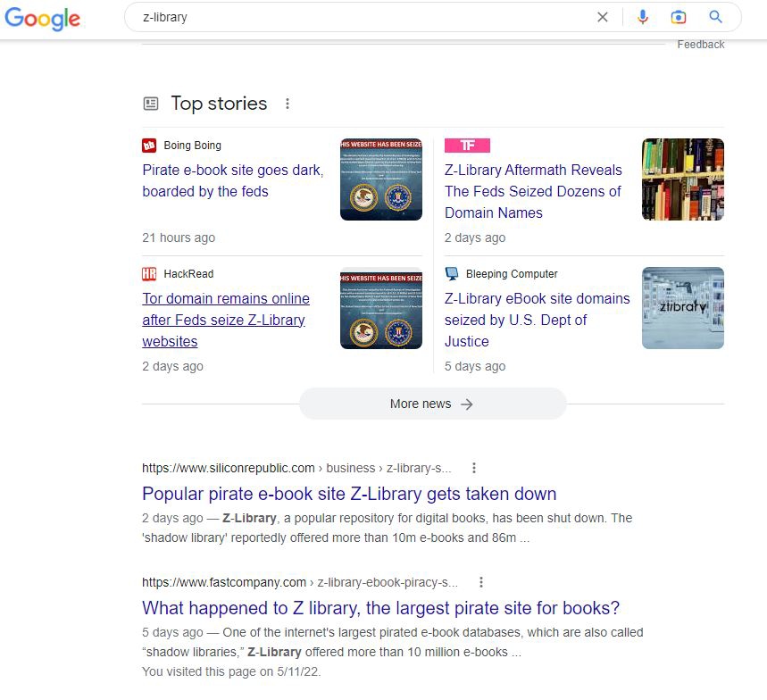The height and width of the screenshot is (700, 767).
Task: Open search by image via the camera icon
Action: (x=679, y=17)
